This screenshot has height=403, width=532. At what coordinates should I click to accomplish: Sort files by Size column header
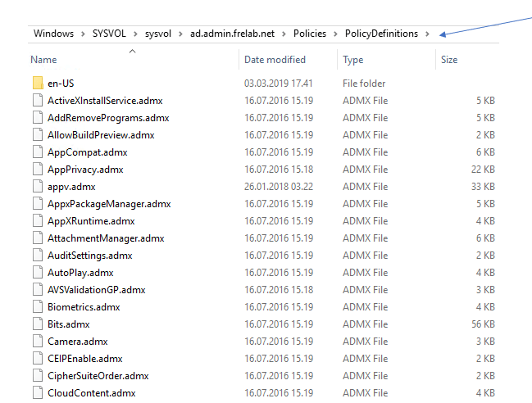point(449,60)
